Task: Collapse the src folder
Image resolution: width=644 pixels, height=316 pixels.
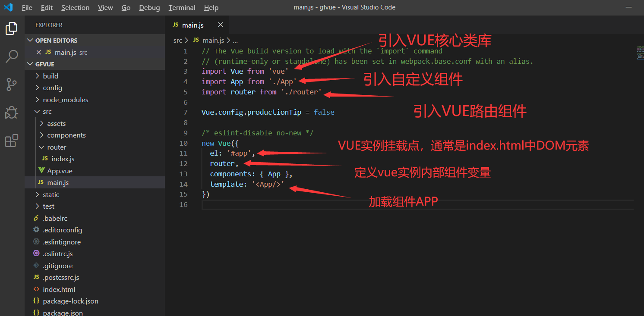Action: tap(95, 111)
